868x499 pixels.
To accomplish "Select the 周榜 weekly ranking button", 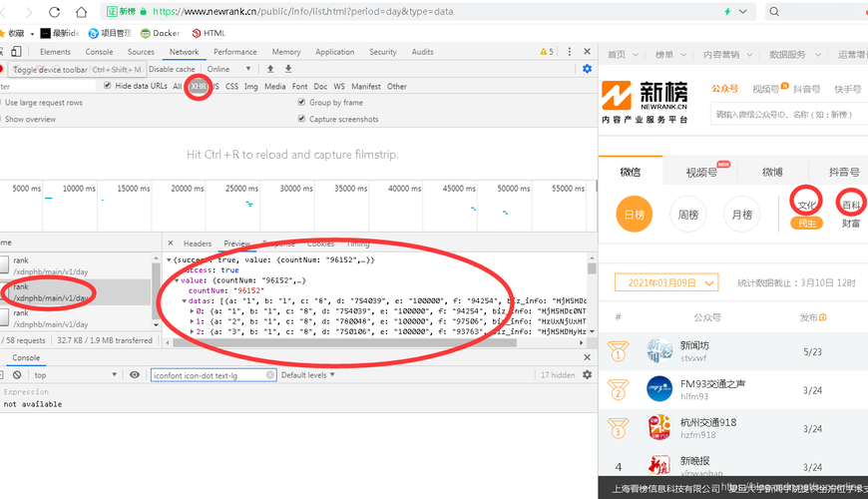I will pyautogui.click(x=688, y=215).
